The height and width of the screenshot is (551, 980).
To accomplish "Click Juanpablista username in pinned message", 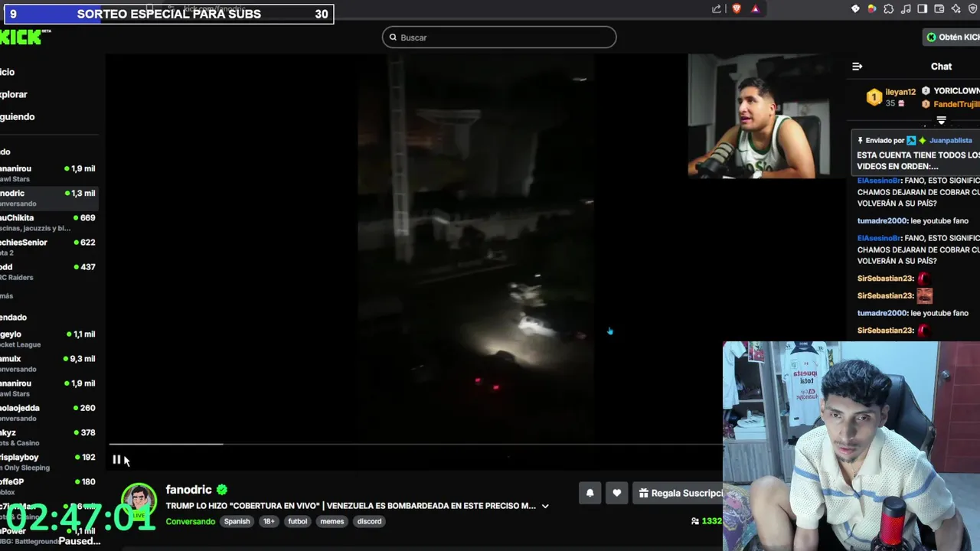I will [950, 141].
